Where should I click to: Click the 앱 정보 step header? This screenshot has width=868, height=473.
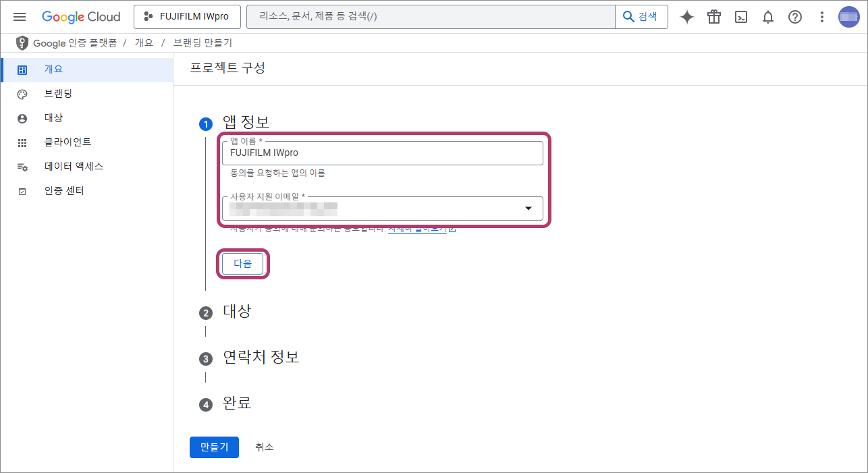pyautogui.click(x=246, y=123)
